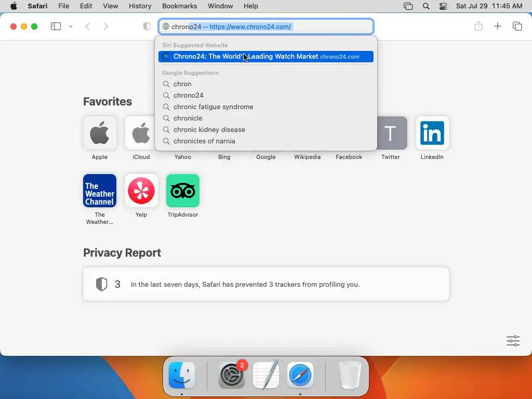Open TextEdit from the Dock
The image size is (532, 399).
click(x=267, y=375)
